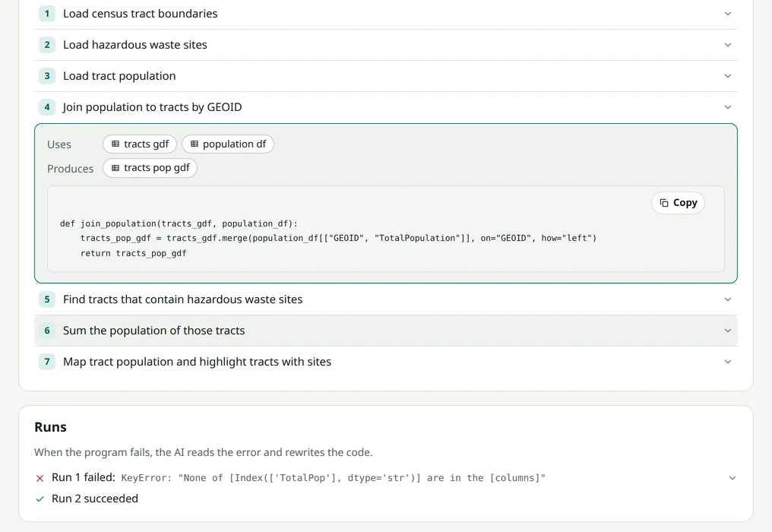
Task: Click the 'def join_population' code line
Action: point(179,223)
